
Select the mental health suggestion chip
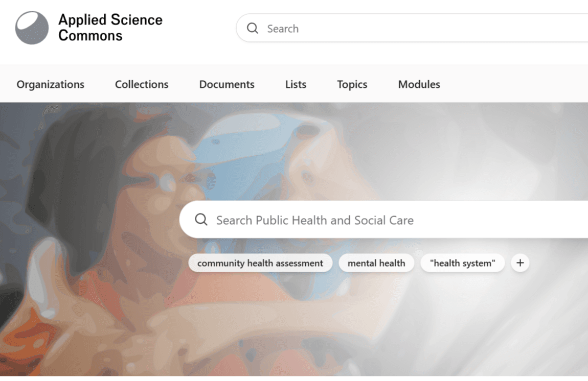pyautogui.click(x=376, y=263)
